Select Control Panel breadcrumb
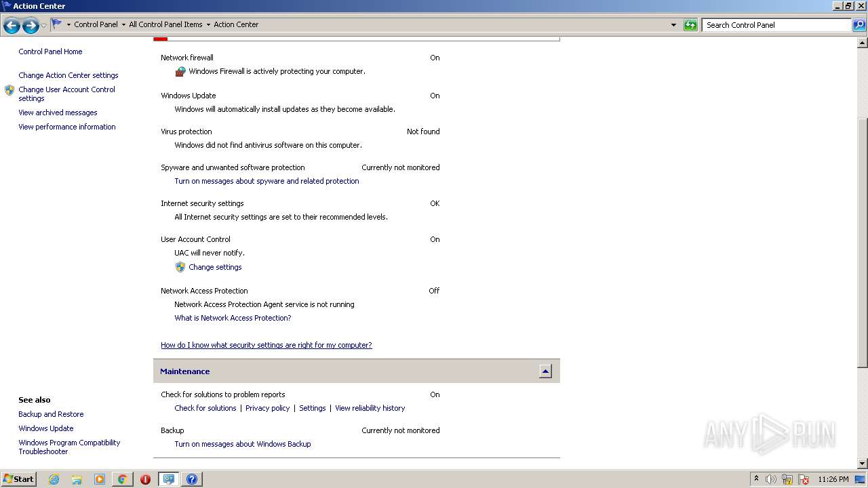The image size is (868, 488). (x=96, y=24)
